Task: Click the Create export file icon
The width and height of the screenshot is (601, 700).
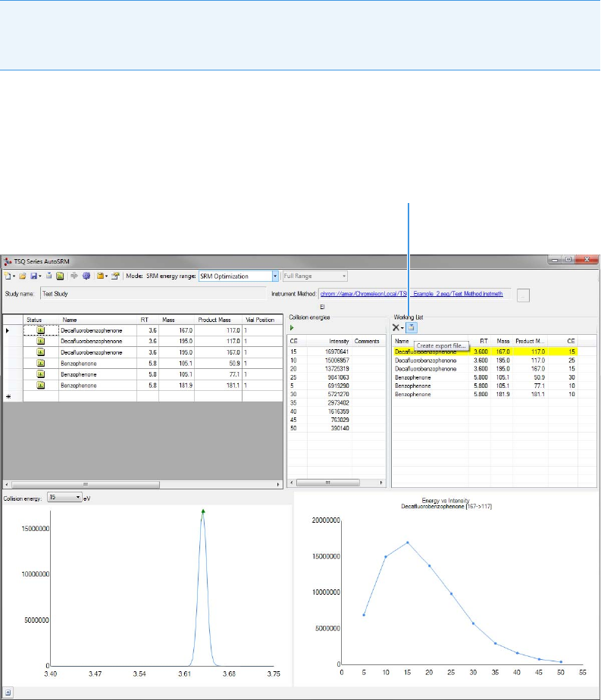Action: [x=410, y=327]
